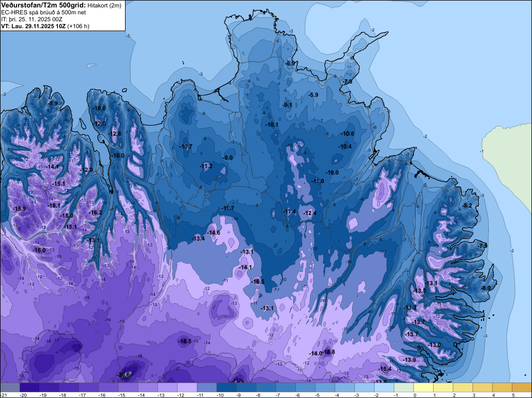The image size is (532, 398).
Task: Click the gray leftmost swatch in color scale
Action: click(10, 387)
